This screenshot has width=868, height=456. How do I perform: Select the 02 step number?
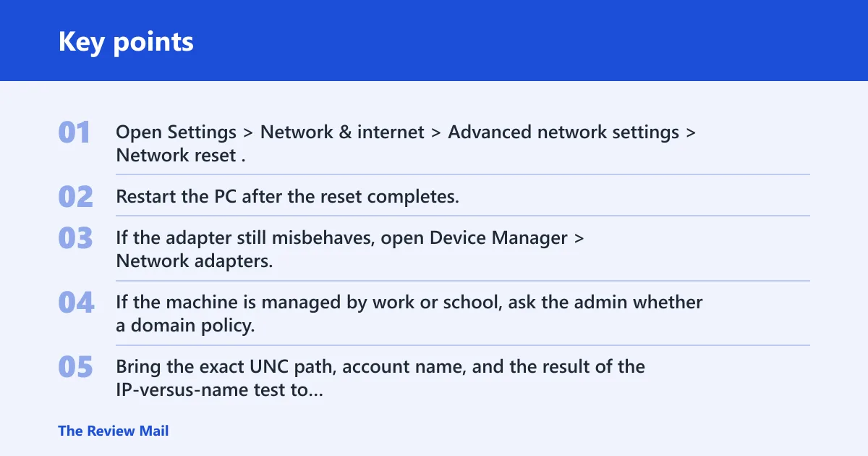[75, 197]
